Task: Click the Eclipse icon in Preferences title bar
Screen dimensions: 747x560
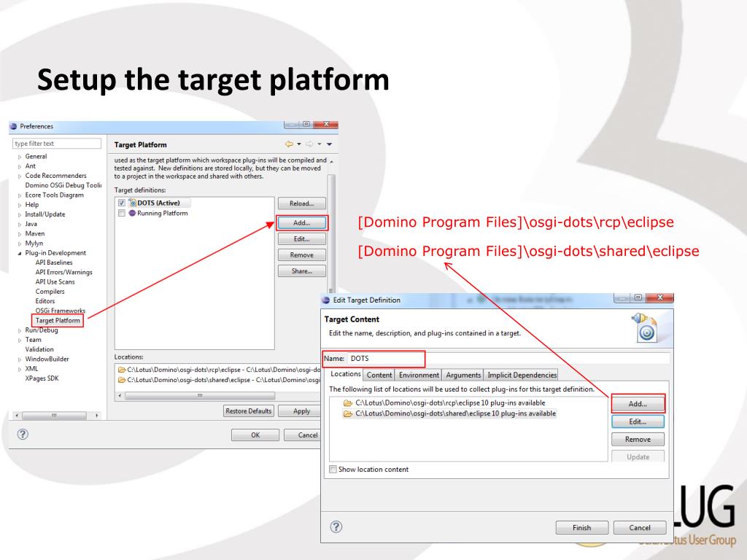Action: point(13,126)
